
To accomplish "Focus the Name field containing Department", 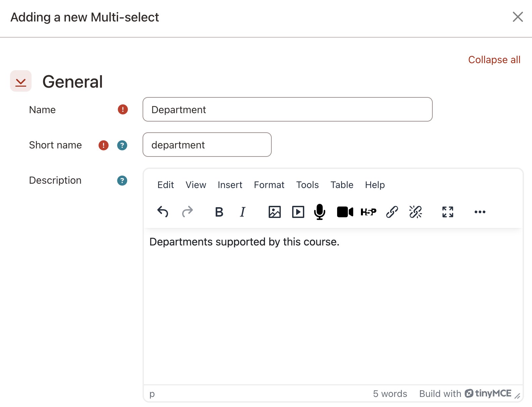I will coord(287,109).
